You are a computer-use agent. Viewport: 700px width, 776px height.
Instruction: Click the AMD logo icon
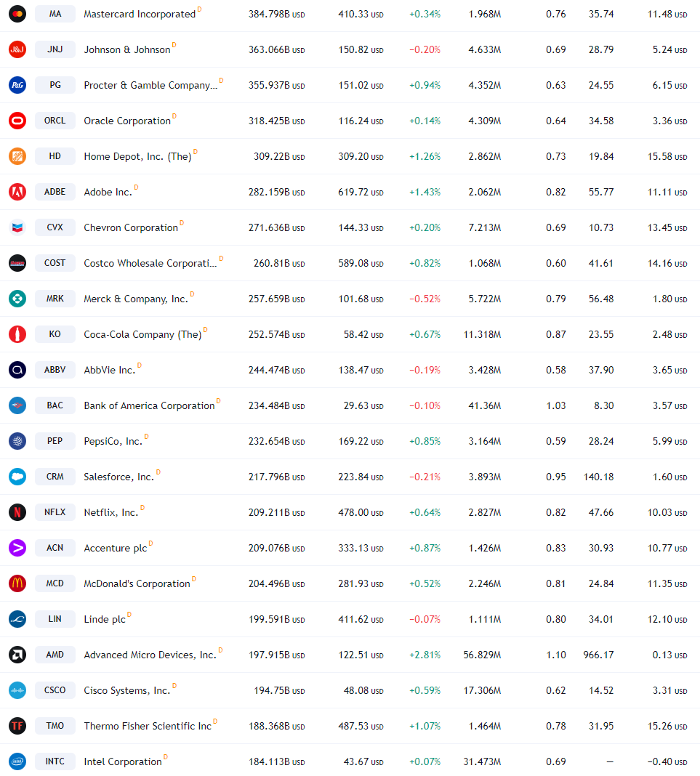point(17,655)
